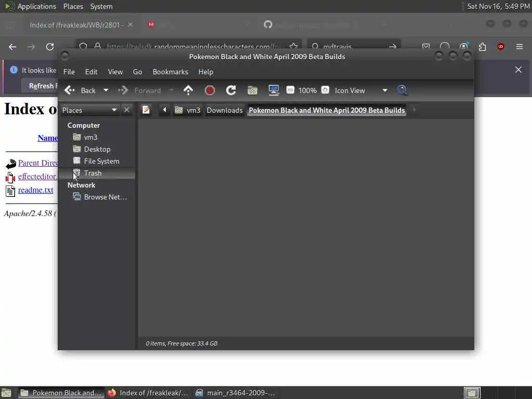This screenshot has height=399, width=532.
Task: Open the Home folder toolbar icon
Action: pyautogui.click(x=252, y=90)
